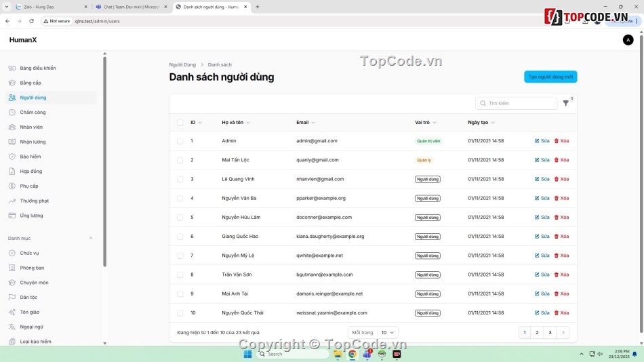Click the Nhận lương sidebar icon
The height and width of the screenshot is (362, 644).
pos(12,142)
